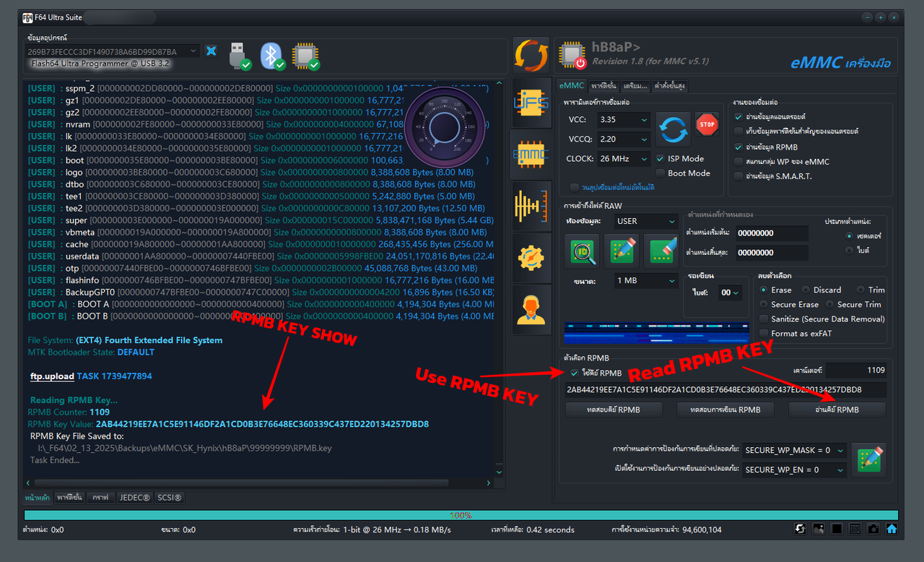
Task: Open the user support avatar sidebar icon
Action: 531,309
